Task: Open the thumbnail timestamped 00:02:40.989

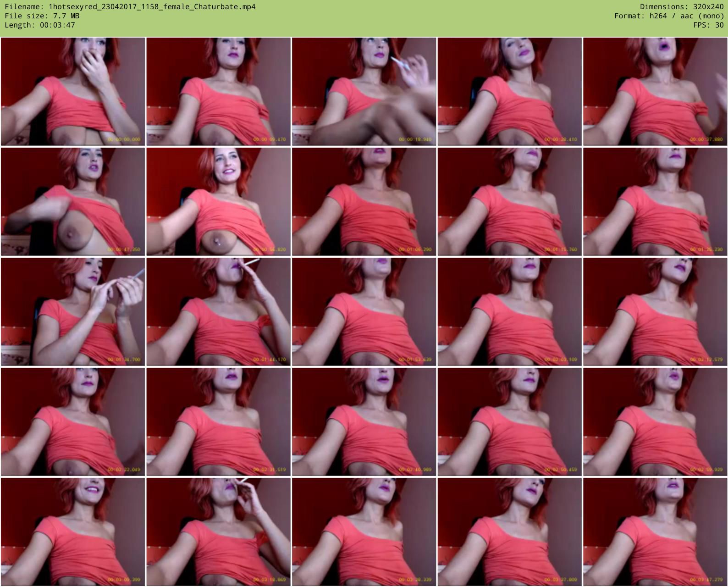Action: (364, 422)
